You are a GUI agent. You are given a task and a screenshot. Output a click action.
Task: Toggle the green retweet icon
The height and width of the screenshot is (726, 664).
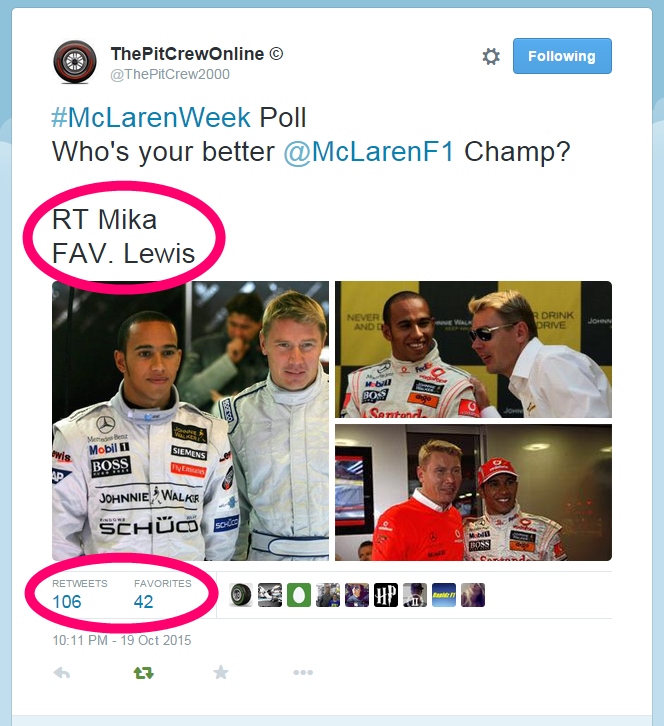point(144,672)
